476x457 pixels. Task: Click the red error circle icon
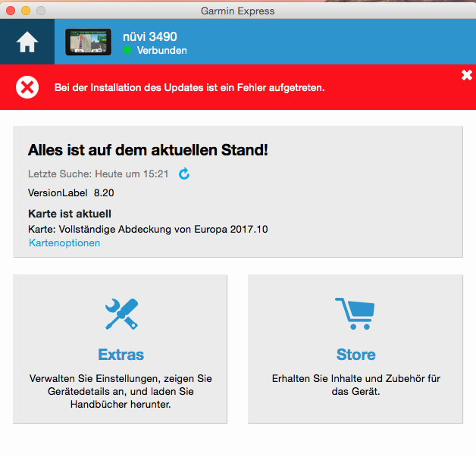click(x=27, y=88)
